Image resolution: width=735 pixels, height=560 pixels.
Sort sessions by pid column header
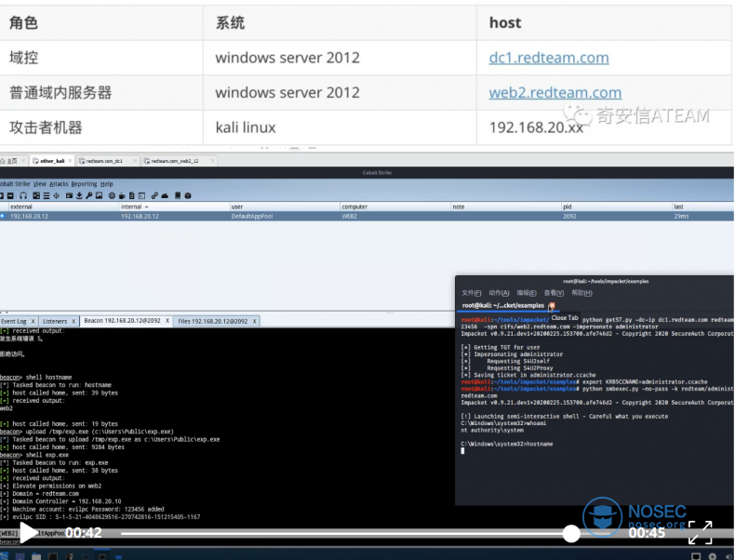pyautogui.click(x=617, y=207)
